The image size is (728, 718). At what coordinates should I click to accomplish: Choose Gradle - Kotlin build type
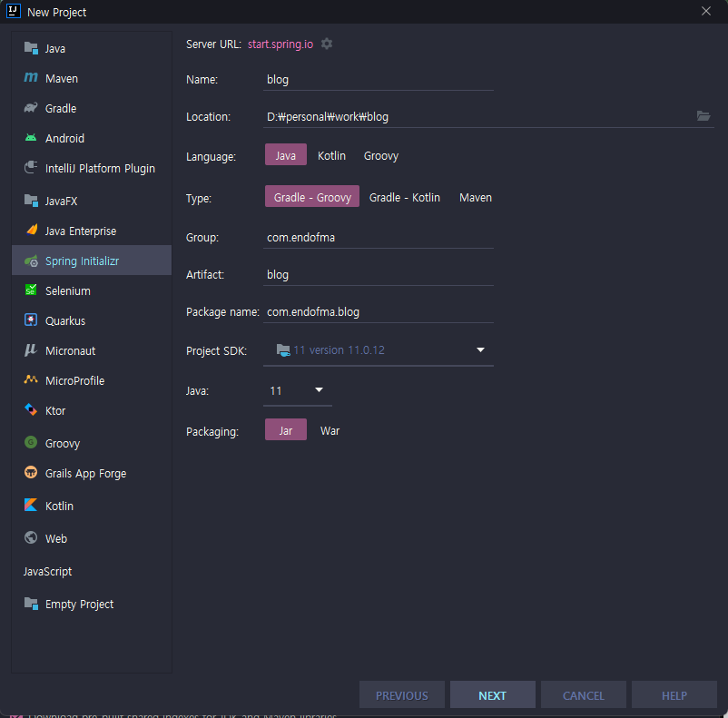click(404, 197)
